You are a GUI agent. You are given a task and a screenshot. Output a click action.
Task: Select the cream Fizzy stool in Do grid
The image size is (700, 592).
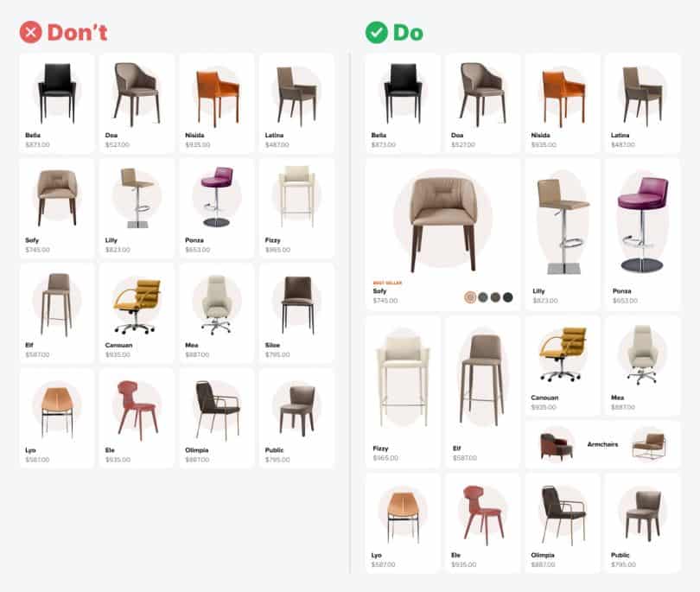pos(403,392)
